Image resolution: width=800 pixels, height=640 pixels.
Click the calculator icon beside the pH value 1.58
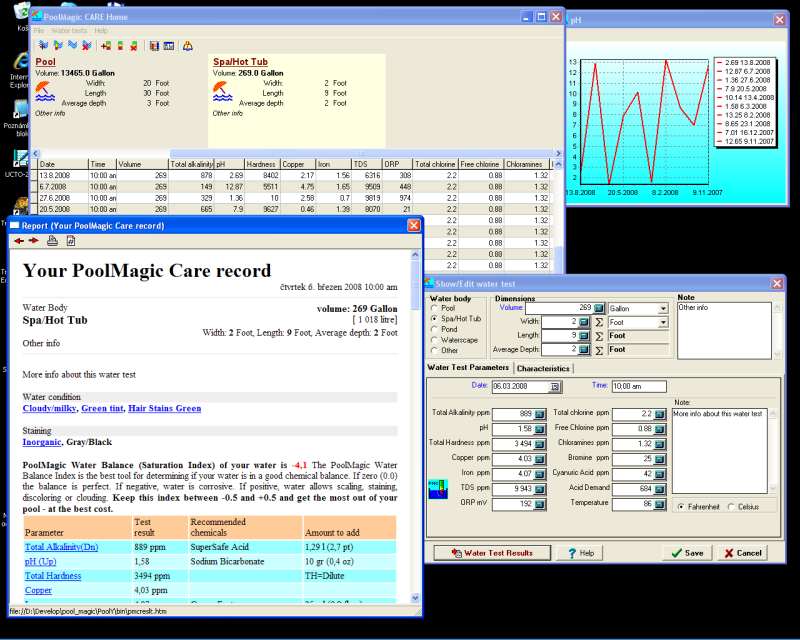pos(540,429)
